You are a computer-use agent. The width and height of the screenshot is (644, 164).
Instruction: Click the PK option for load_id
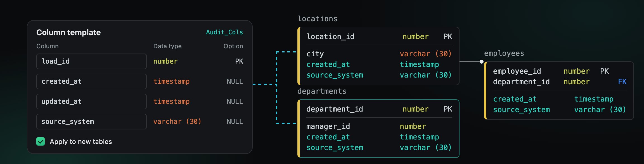(x=239, y=61)
